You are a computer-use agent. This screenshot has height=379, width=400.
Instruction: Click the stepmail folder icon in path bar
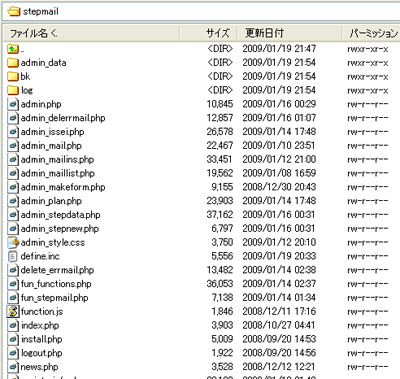pyautogui.click(x=14, y=12)
